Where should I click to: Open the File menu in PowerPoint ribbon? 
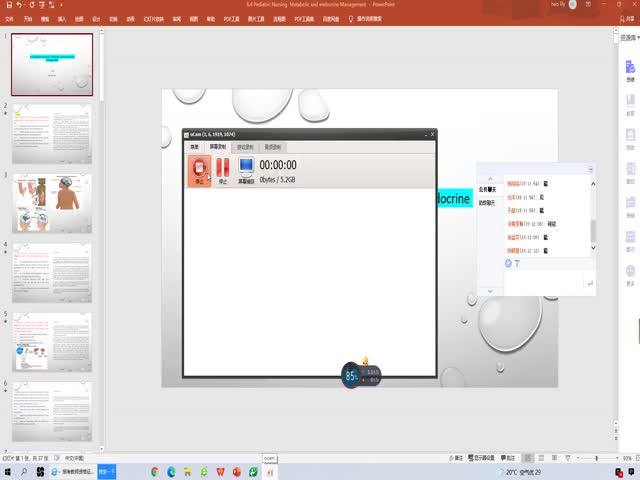tap(9, 18)
